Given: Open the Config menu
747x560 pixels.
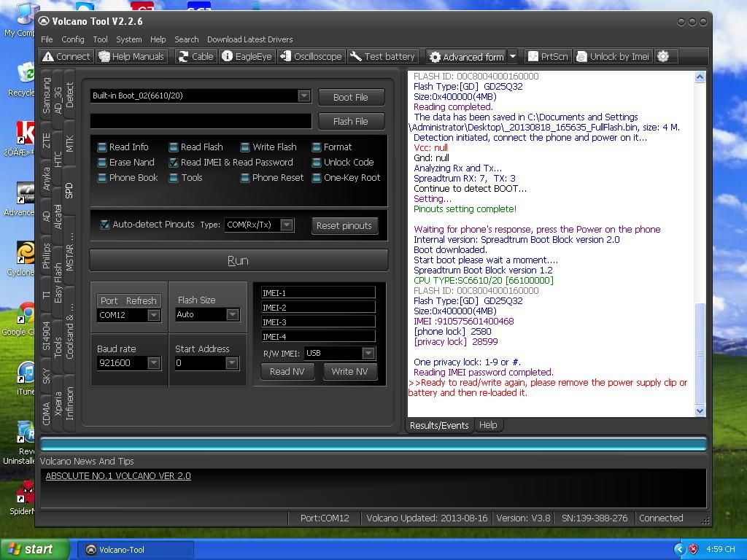Looking at the screenshot, I should tap(72, 39).
